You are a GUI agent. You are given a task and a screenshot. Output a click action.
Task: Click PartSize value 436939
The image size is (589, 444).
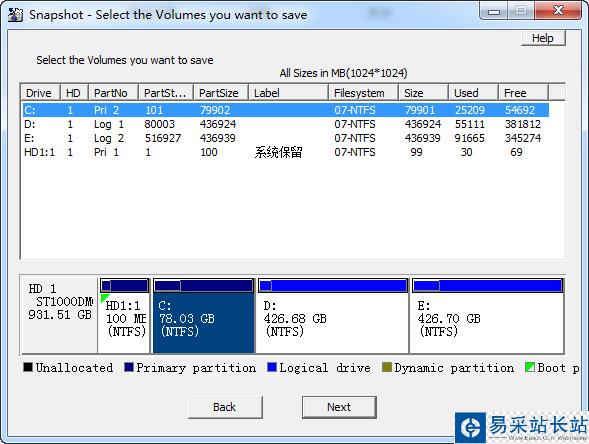[x=218, y=138]
